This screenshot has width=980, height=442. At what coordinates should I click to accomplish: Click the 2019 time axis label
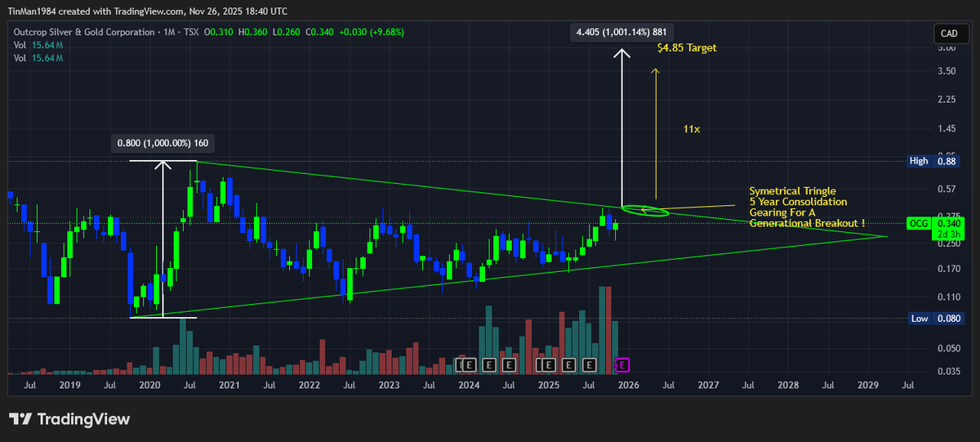tap(69, 385)
